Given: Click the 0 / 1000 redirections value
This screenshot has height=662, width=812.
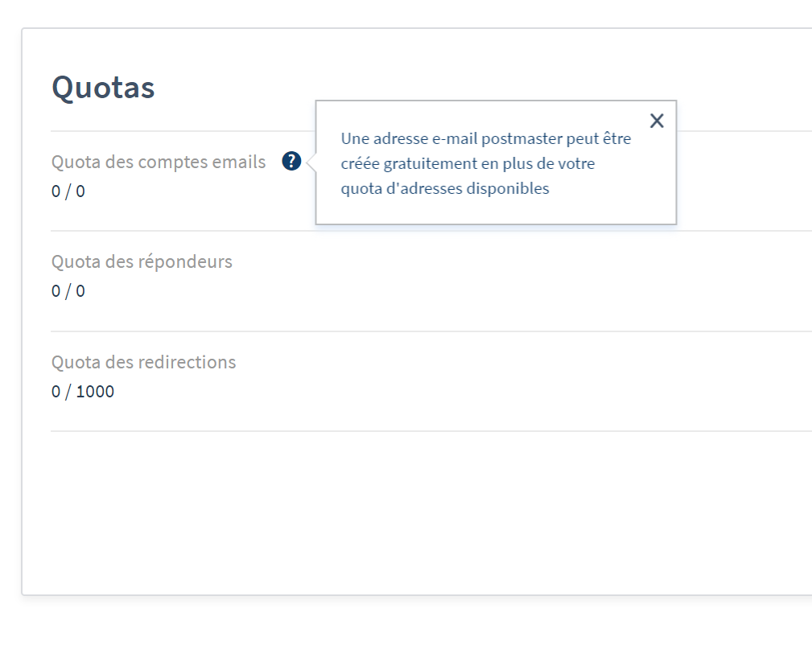Looking at the screenshot, I should coord(83,392).
